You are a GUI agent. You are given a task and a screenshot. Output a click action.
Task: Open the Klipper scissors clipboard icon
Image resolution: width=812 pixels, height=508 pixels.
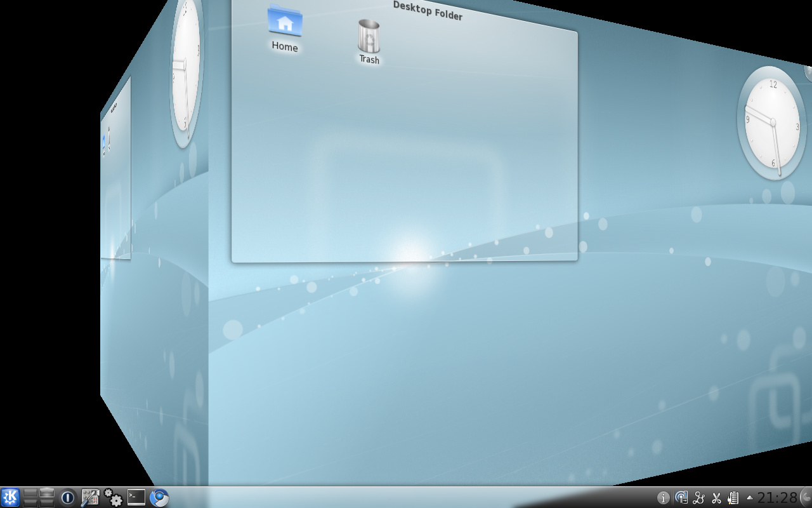716,498
